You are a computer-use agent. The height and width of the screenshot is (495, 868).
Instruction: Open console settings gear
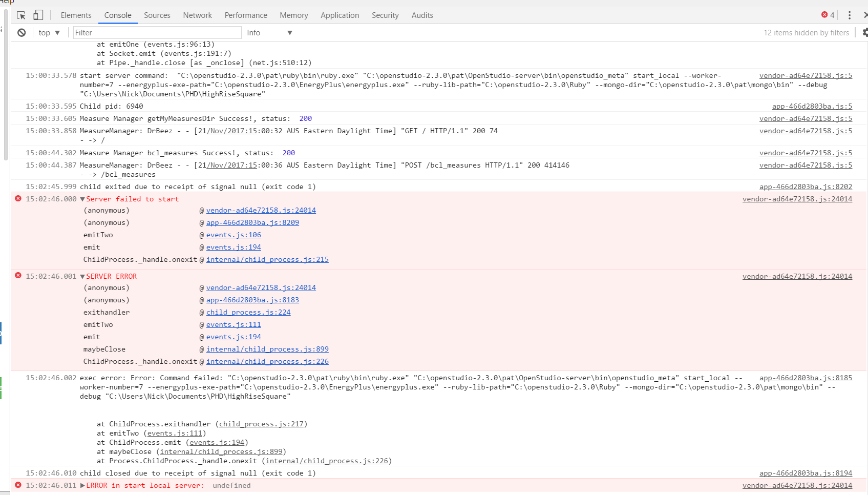pyautogui.click(x=864, y=32)
